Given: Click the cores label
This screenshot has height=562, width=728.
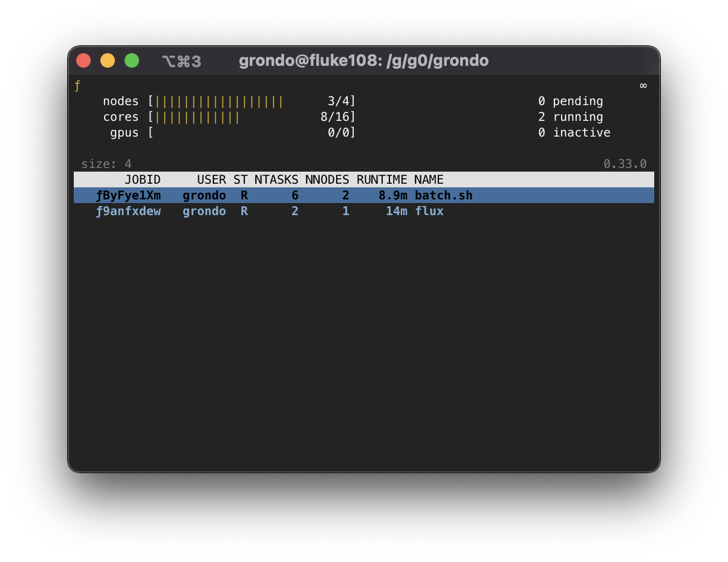Looking at the screenshot, I should point(121,117).
